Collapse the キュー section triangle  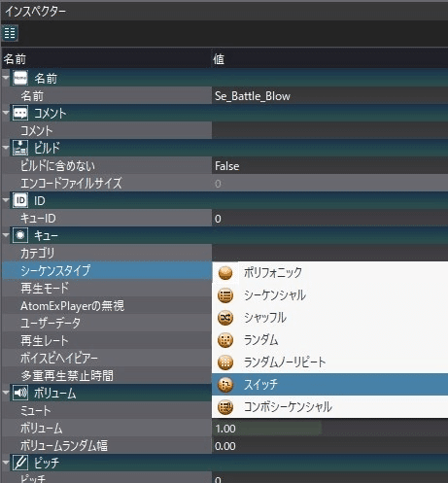coord(6,235)
